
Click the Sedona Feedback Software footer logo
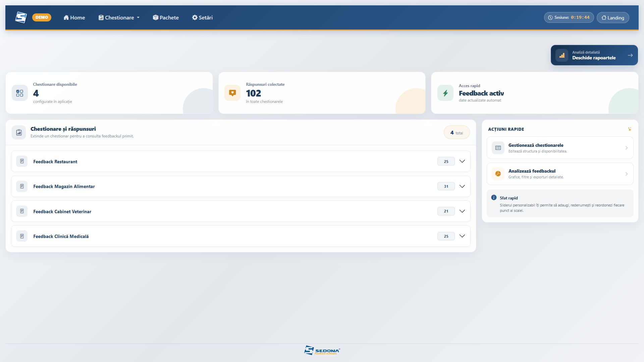322,350
